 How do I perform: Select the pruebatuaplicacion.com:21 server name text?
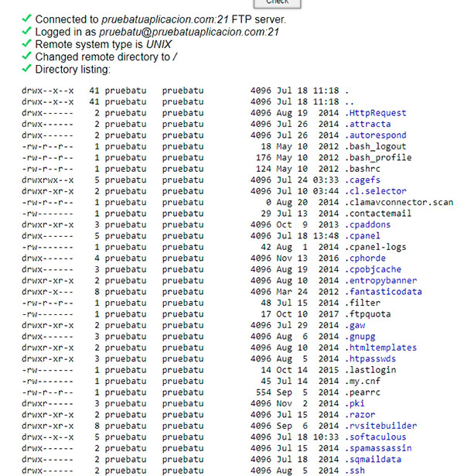click(165, 19)
